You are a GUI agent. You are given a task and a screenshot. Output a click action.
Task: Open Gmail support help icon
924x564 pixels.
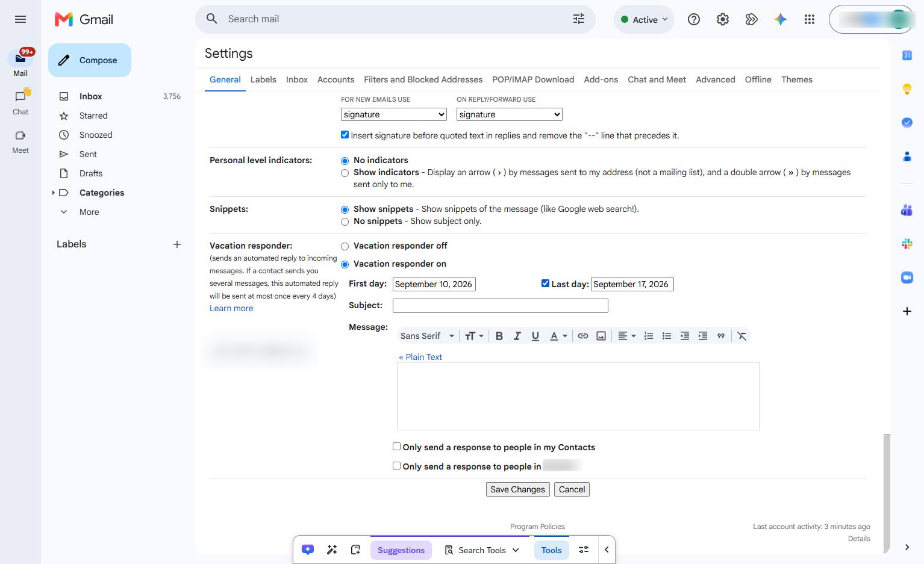pyautogui.click(x=694, y=19)
